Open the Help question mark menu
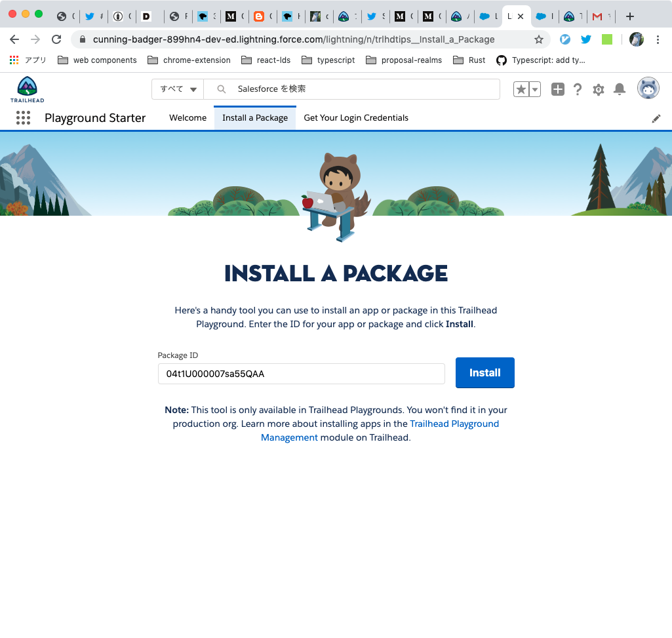The height and width of the screenshot is (638, 672). [578, 89]
